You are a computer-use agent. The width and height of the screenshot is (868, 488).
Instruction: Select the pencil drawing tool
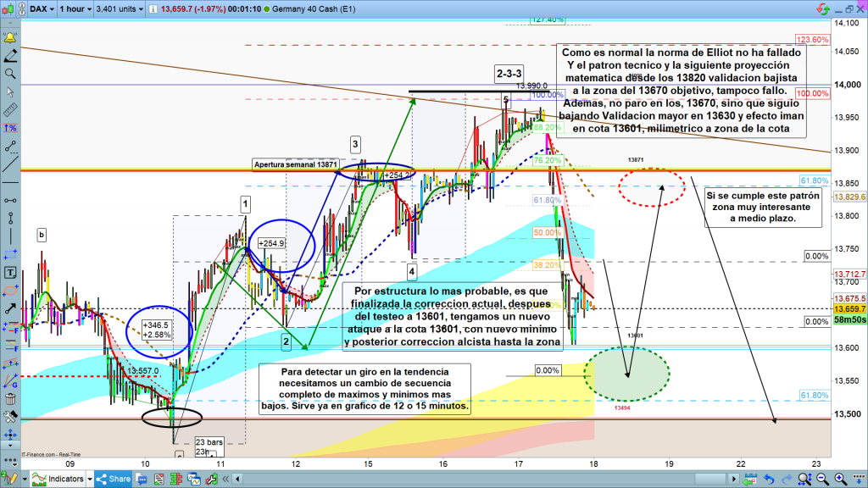coord(11,56)
